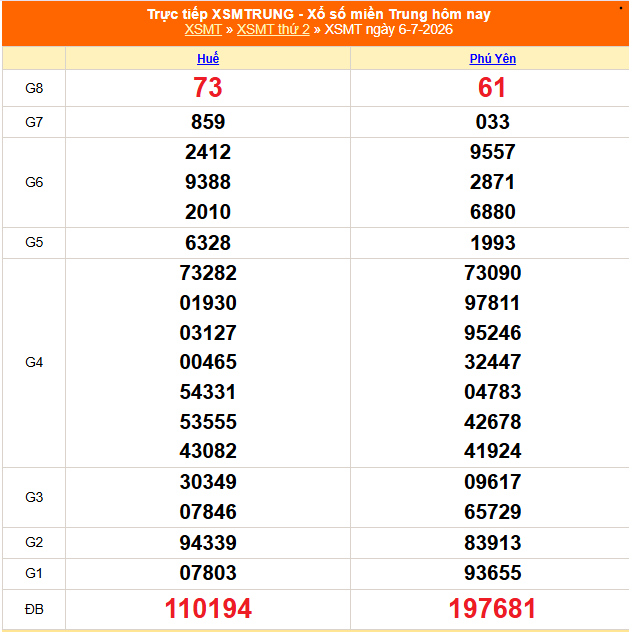Click Huế G6 number 2412
Screen dimensions: 629x632
coord(208,152)
